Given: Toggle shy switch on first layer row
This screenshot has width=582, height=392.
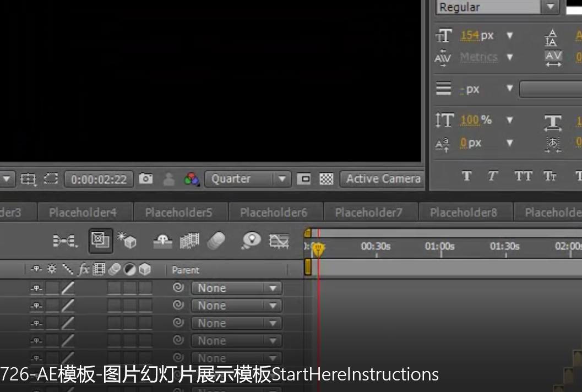Looking at the screenshot, I should (36, 288).
